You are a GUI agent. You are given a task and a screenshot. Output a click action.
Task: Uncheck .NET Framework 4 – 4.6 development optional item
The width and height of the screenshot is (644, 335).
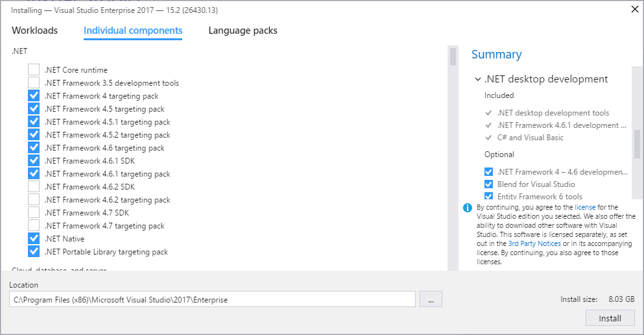[488, 172]
